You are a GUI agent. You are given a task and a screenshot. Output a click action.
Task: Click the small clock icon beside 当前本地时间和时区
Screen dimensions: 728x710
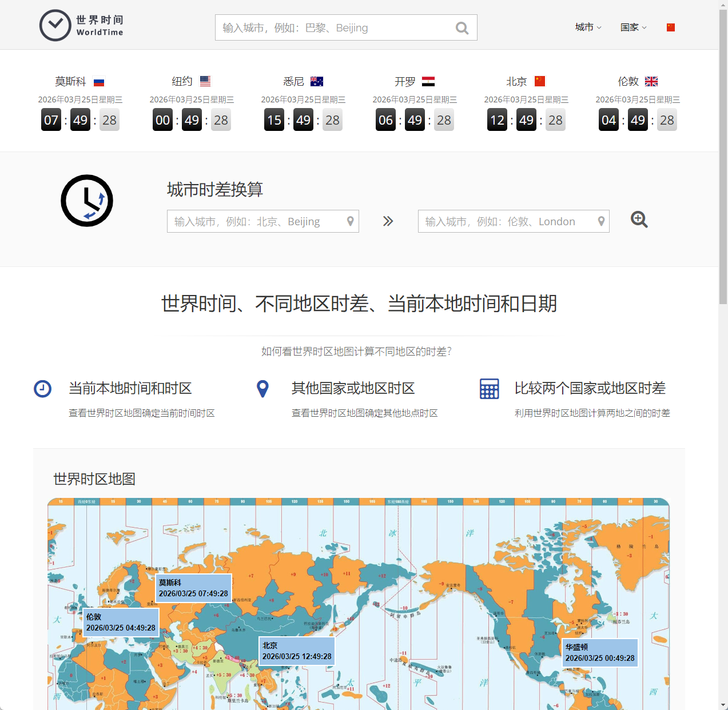coord(42,389)
